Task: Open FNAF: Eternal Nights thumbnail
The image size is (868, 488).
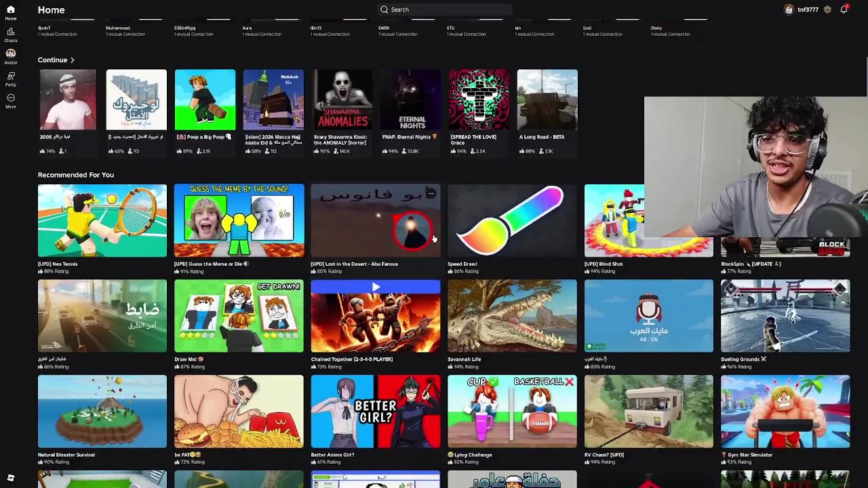Action: pyautogui.click(x=410, y=100)
